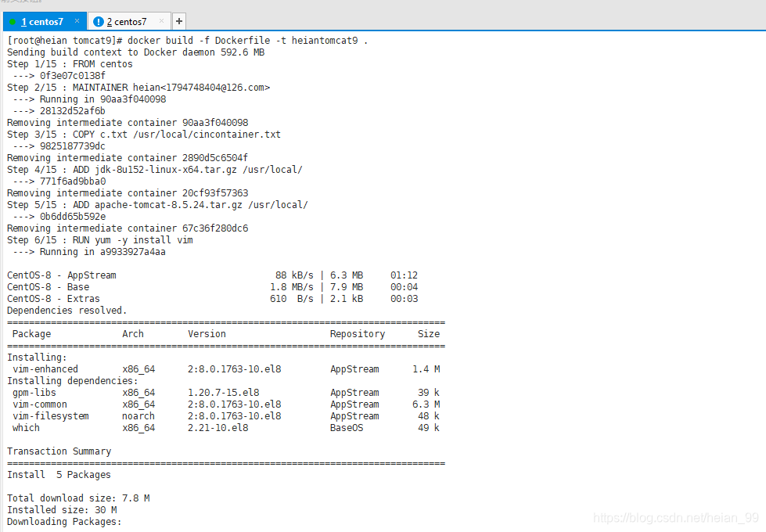This screenshot has height=532, width=766.
Task: Click the docker build command line
Action: 188,41
